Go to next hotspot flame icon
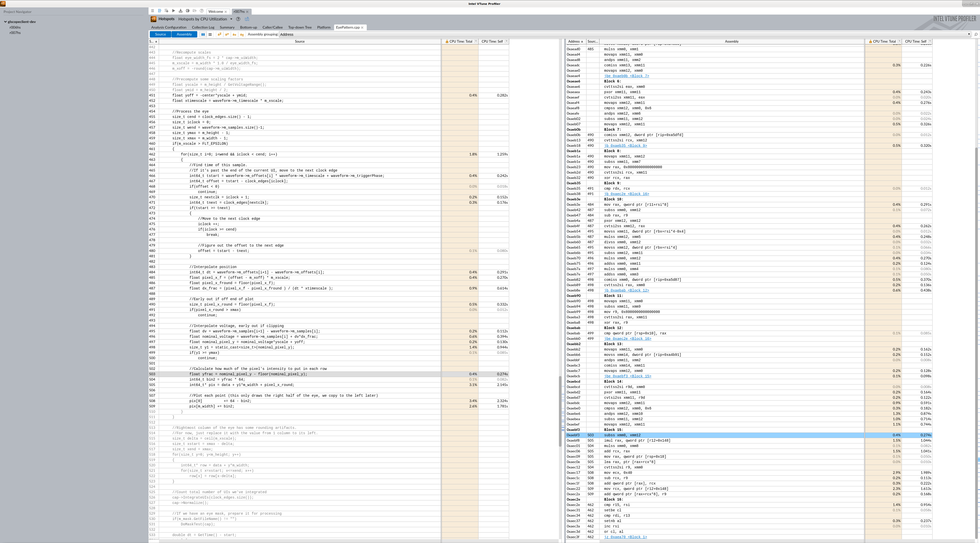Screen dimensions: 980x543 234,35
